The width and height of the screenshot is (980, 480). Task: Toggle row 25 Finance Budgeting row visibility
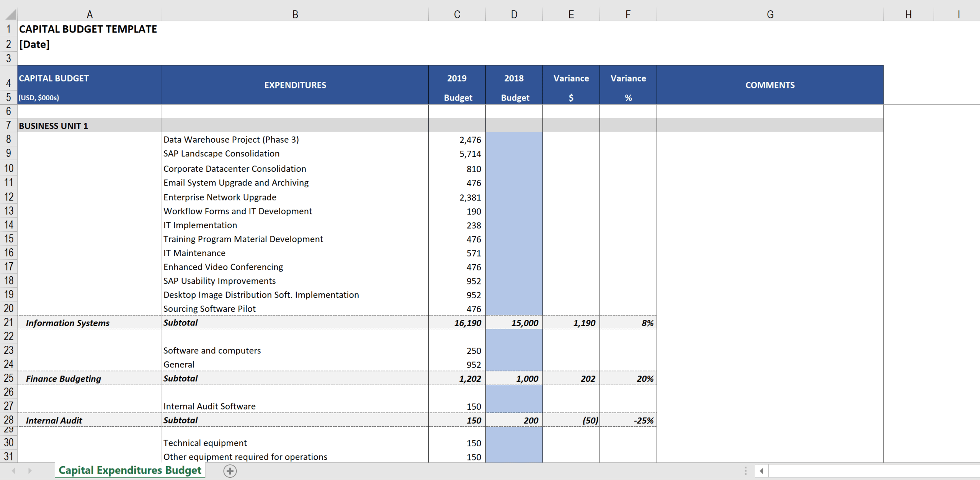coord(9,377)
